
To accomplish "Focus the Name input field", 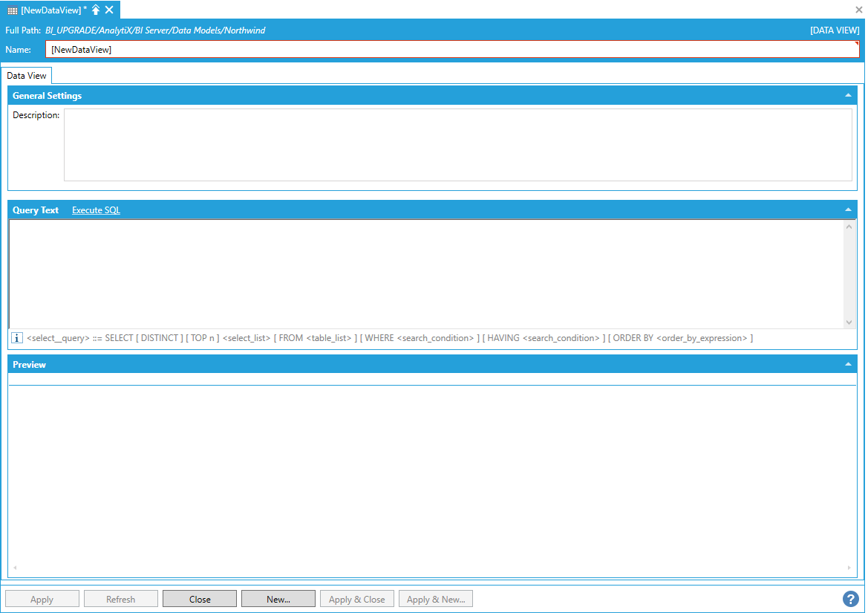I will 451,50.
